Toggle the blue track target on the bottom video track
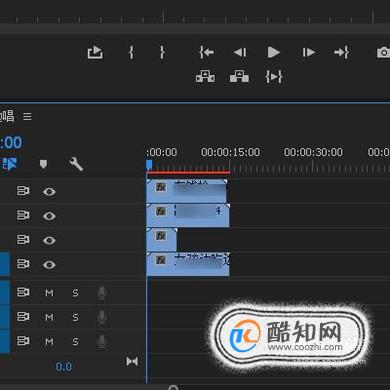The width and height of the screenshot is (390, 390). tap(5, 265)
